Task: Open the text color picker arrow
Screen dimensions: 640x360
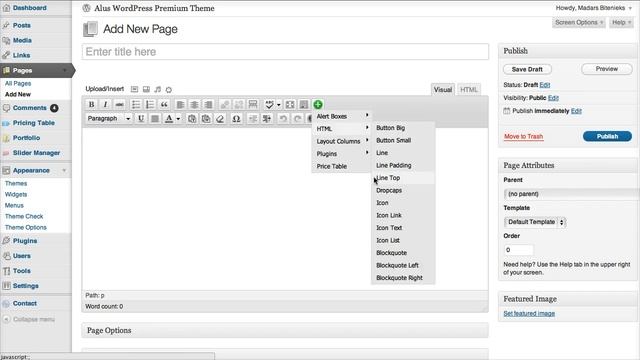Action: [x=178, y=119]
